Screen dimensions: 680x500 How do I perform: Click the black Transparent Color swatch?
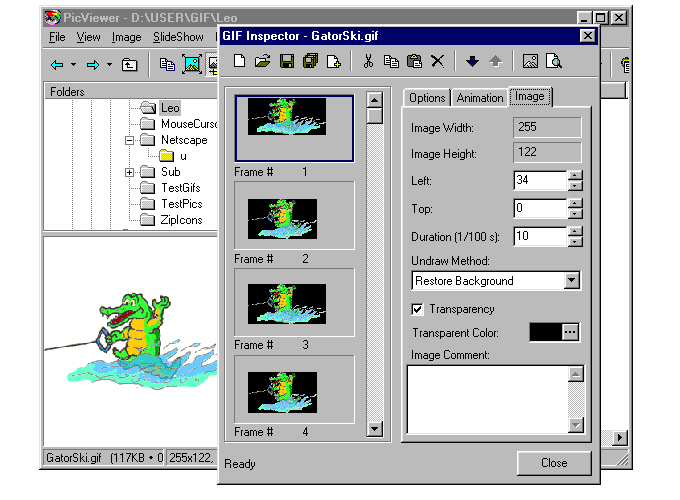546,333
